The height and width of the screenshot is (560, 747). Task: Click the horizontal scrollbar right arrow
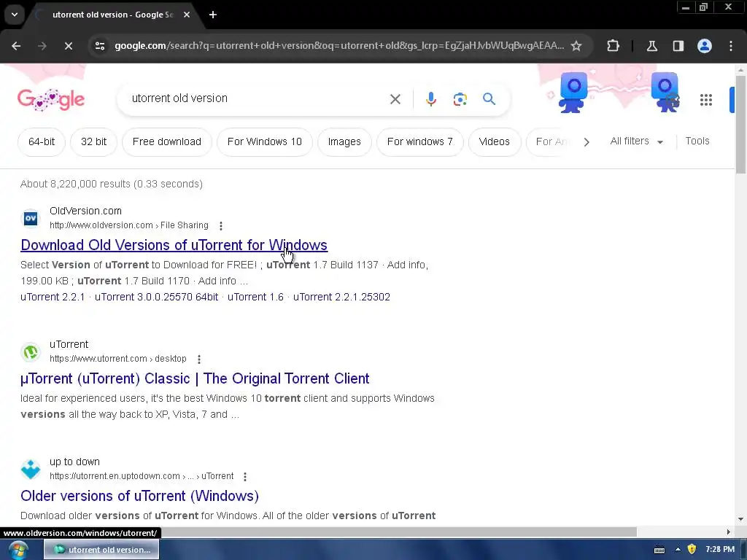pos(728,532)
